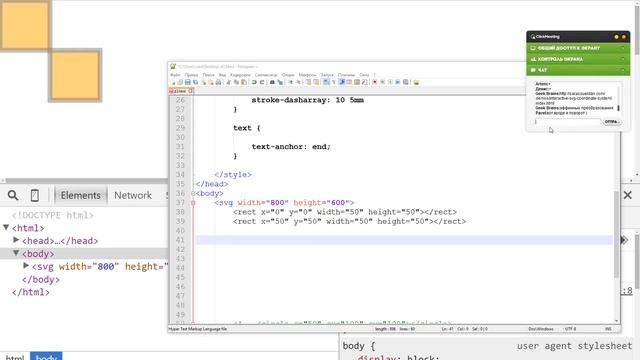
Task: Click the send button in ClickMeeting chat
Action: 611,122
